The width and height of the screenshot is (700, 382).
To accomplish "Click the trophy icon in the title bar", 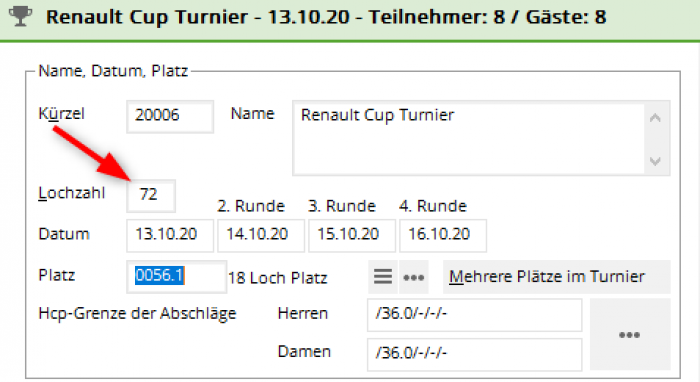I will pyautogui.click(x=21, y=17).
